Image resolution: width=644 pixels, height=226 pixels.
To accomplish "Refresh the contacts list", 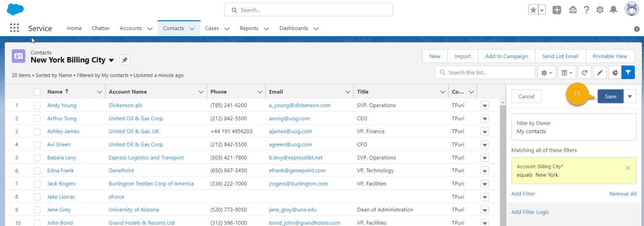I will click(x=584, y=73).
